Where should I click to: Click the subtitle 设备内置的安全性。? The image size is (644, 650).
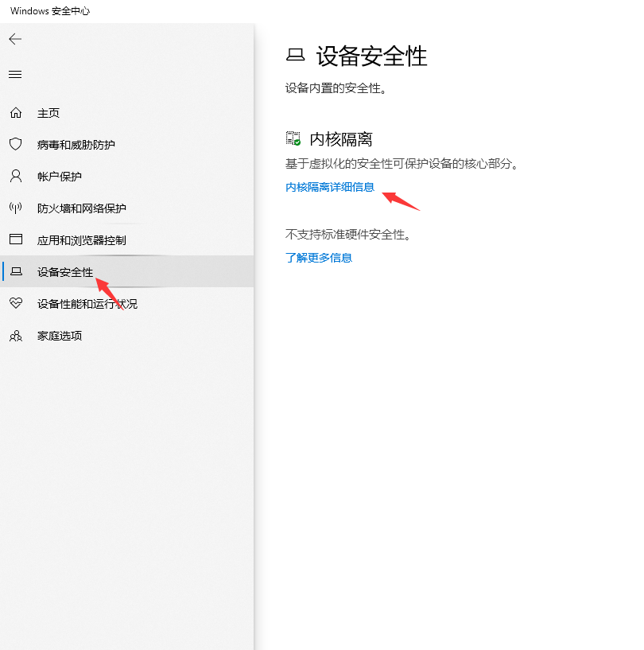336,88
